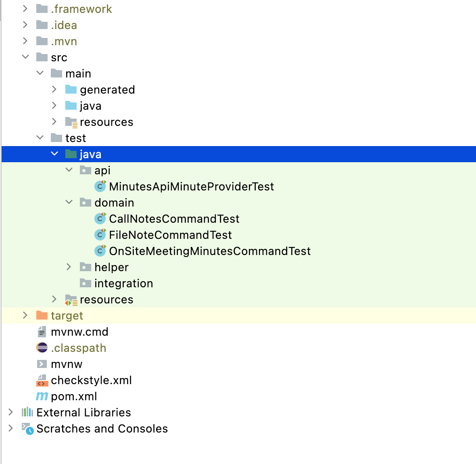
Task: Expand the generated folder under main
Action: (54, 90)
